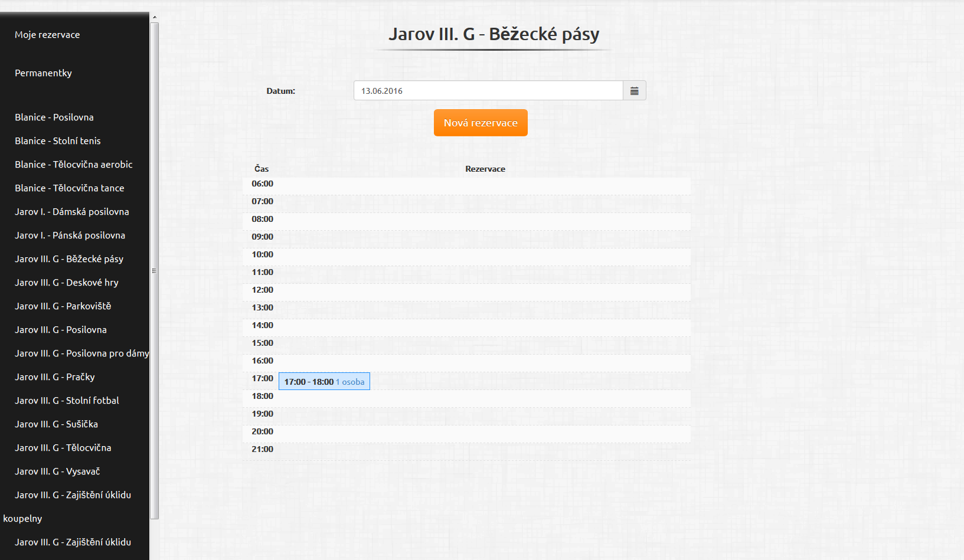The image size is (964, 560).
Task: Click the 09:00 time row label
Action: click(x=263, y=237)
